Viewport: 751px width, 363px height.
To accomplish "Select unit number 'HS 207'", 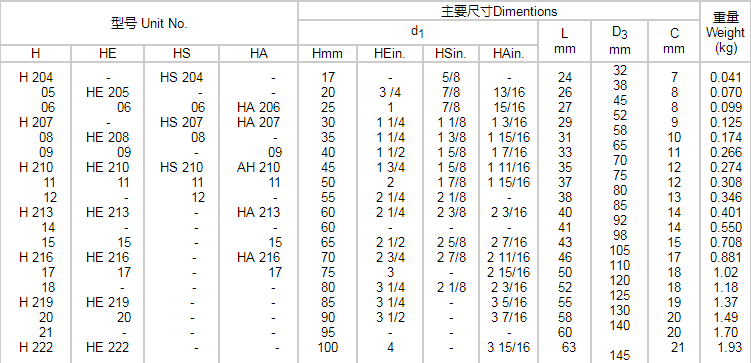I will 182,122.
